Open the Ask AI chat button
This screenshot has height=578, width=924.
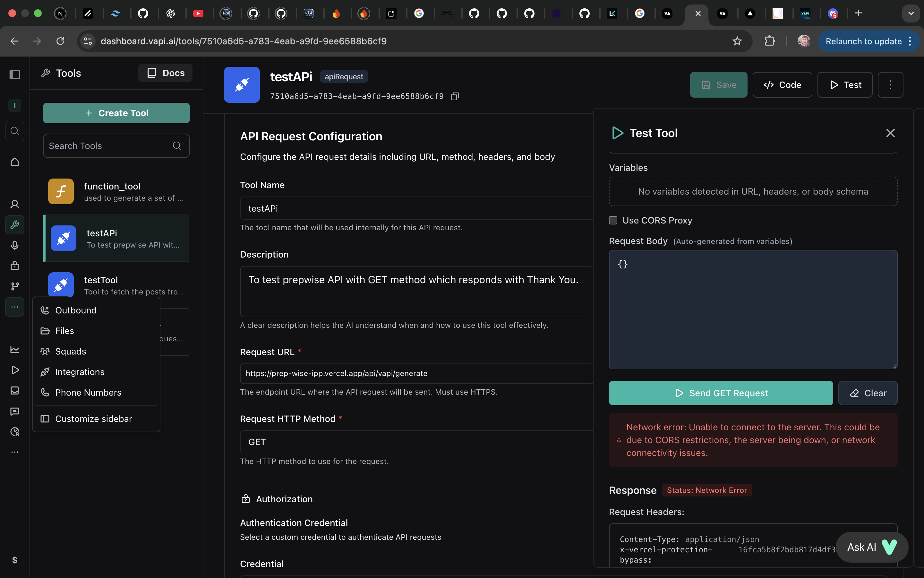(x=872, y=547)
